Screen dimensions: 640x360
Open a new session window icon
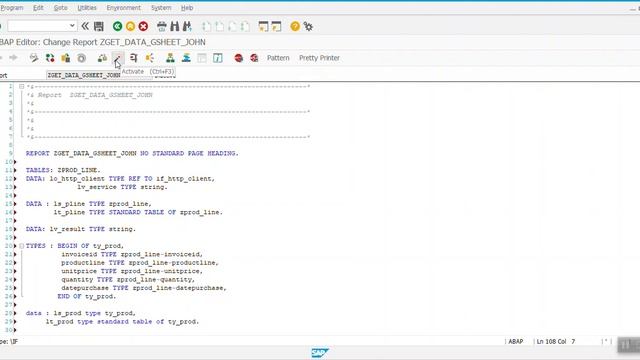coord(264,27)
